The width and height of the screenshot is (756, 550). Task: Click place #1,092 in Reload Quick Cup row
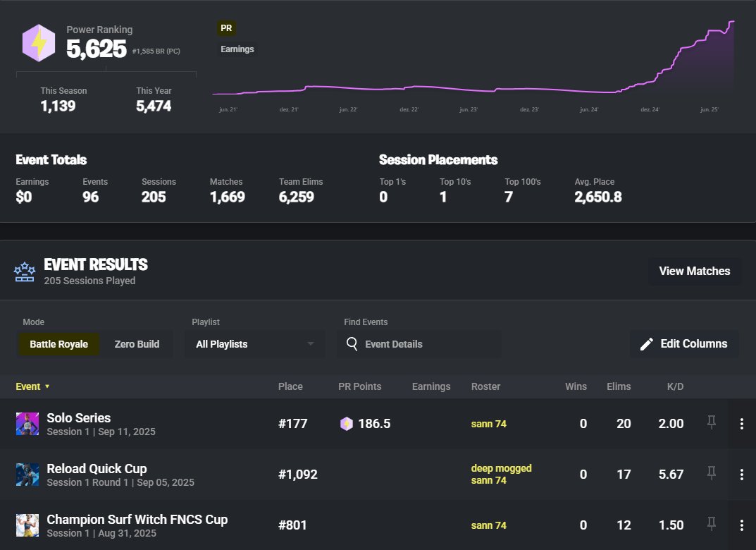point(298,475)
